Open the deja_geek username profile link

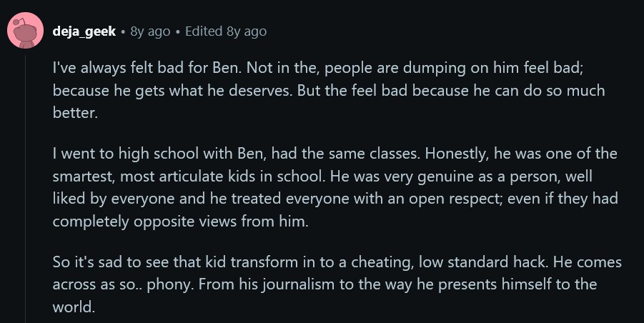pos(84,31)
